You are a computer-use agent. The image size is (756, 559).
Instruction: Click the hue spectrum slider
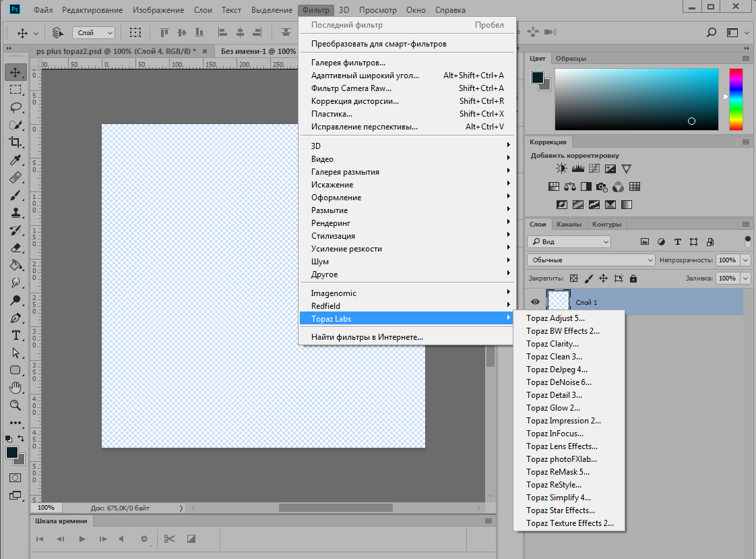[x=736, y=99]
